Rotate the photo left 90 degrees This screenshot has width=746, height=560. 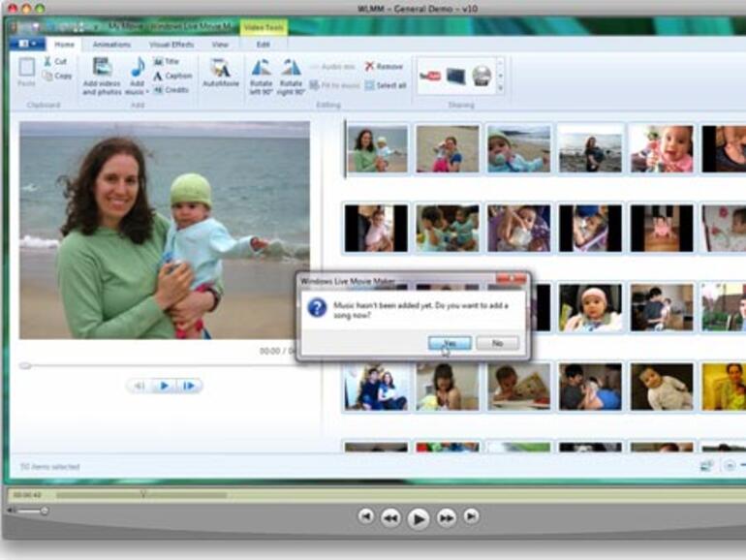tap(262, 76)
